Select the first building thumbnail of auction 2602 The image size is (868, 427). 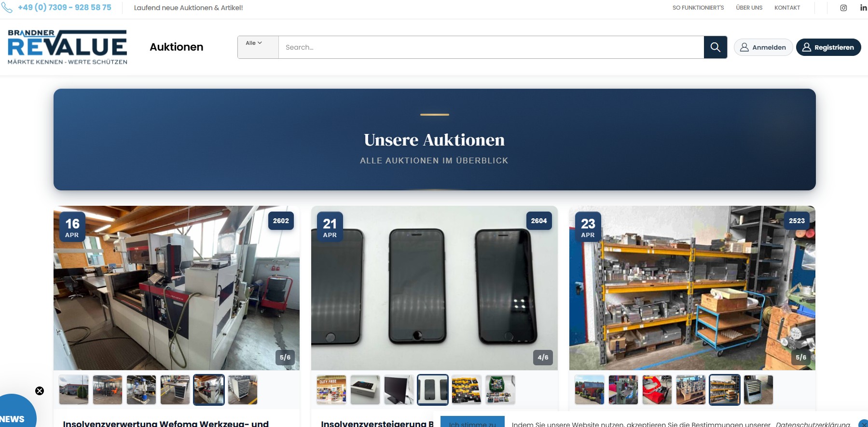pos(74,390)
